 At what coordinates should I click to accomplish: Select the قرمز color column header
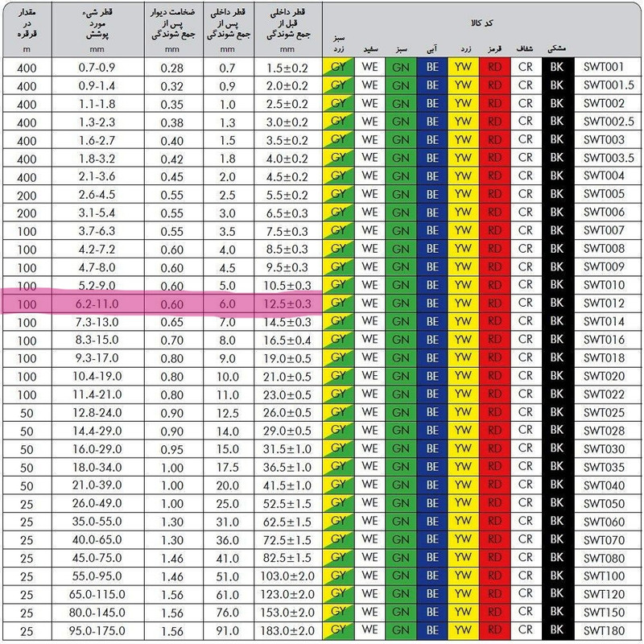pyautogui.click(x=494, y=48)
